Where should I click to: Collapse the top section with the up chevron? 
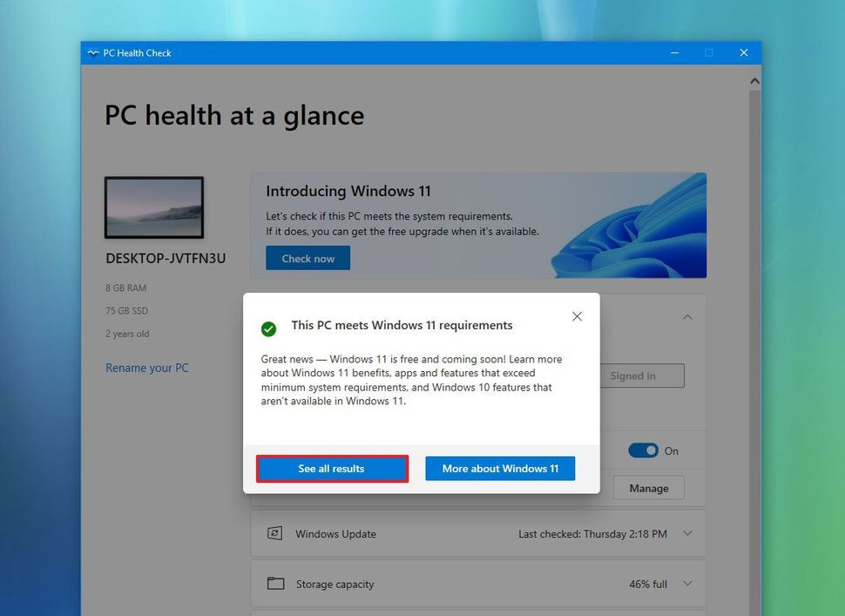pos(687,317)
